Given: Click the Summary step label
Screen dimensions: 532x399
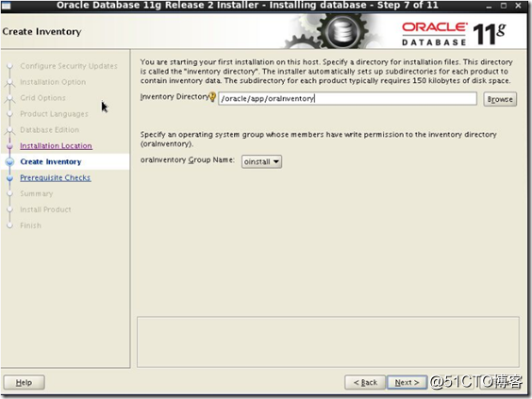Looking at the screenshot, I should pos(37,193).
